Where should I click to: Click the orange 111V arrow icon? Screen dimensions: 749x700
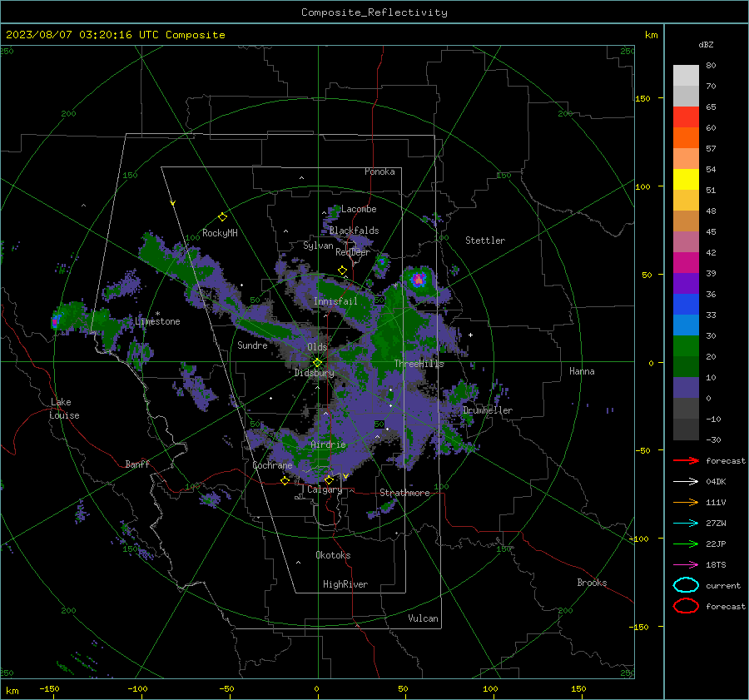click(686, 502)
